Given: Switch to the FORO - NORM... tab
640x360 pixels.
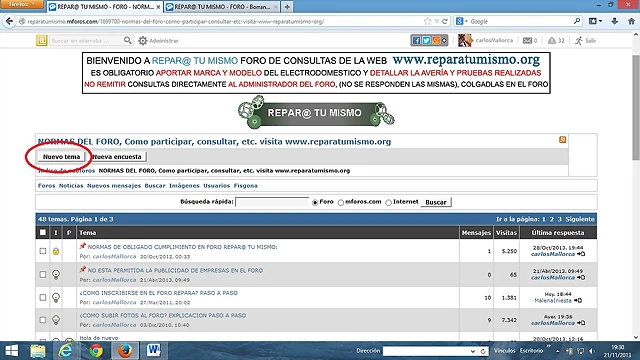Looking at the screenshot, I should click(x=104, y=7).
